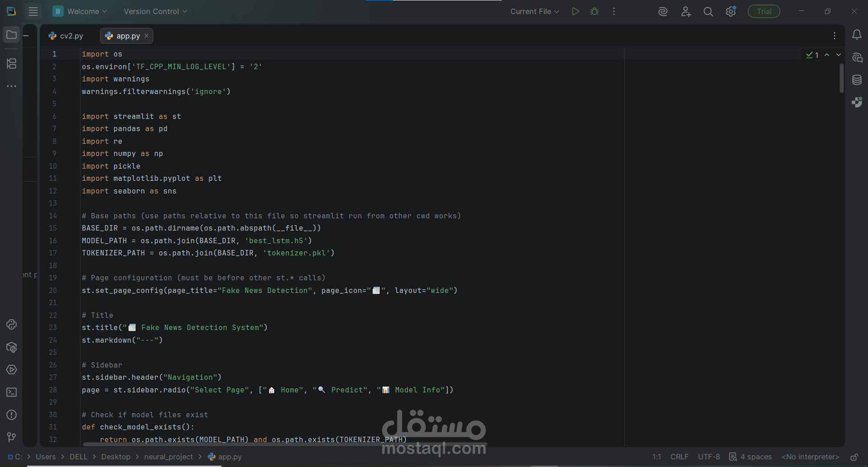
Task: Open the Services tool window
Action: coord(11,370)
